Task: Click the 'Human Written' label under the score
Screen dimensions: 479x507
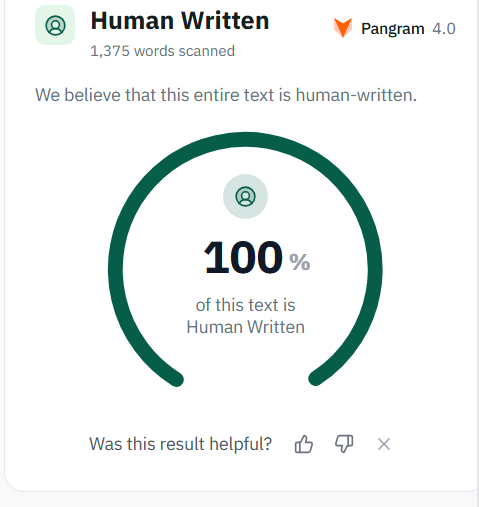Action: pos(245,327)
